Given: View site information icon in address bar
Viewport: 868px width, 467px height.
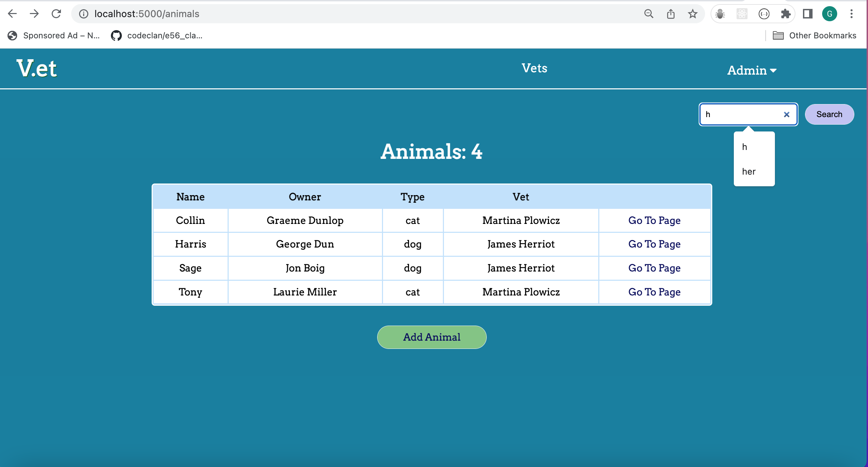Looking at the screenshot, I should click(84, 14).
